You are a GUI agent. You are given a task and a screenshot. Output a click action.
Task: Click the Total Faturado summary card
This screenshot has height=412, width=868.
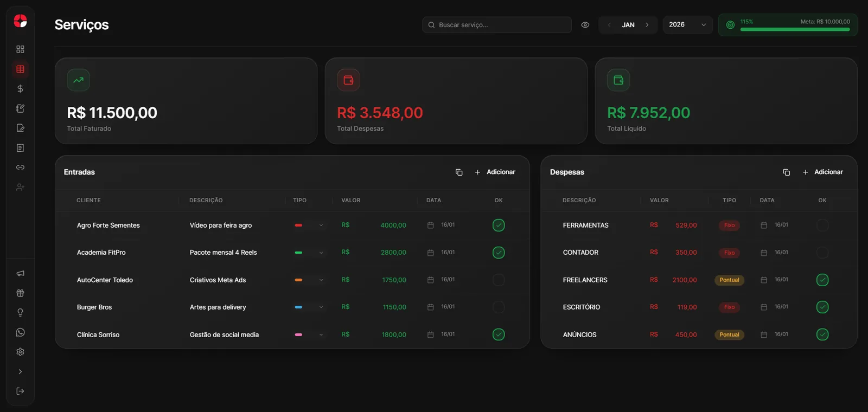coord(186,101)
